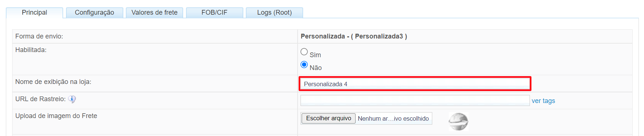View the Logs (Root) tab

(x=274, y=12)
